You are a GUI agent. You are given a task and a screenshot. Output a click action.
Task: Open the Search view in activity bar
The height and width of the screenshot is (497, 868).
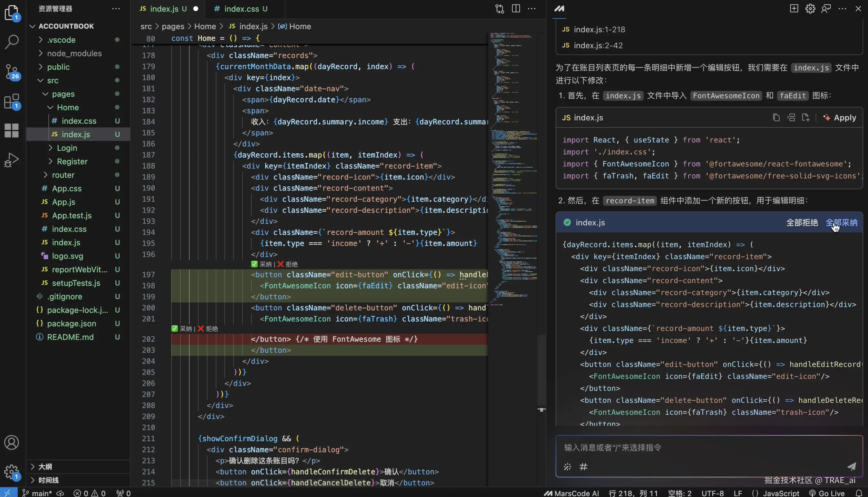tap(12, 42)
